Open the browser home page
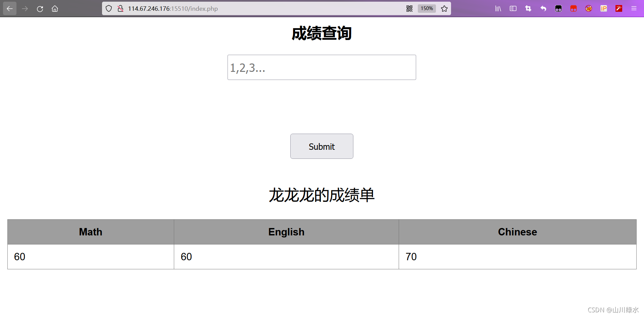 [55, 9]
